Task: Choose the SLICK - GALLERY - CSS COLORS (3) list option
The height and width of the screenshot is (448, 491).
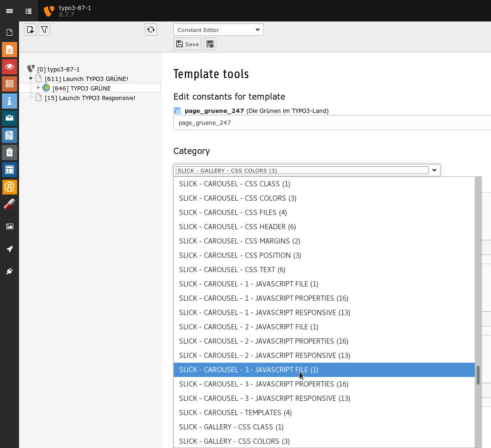Action: tap(324, 441)
